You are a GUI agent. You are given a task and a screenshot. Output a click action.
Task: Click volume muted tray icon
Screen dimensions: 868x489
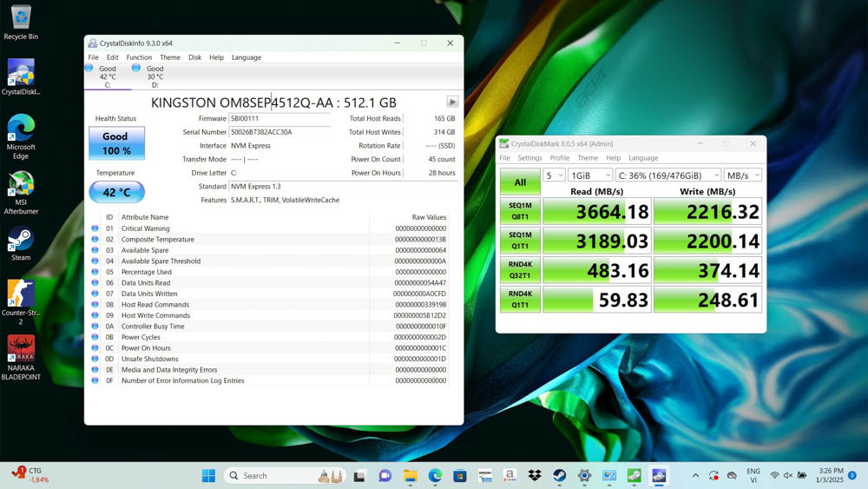pyautogui.click(x=788, y=475)
